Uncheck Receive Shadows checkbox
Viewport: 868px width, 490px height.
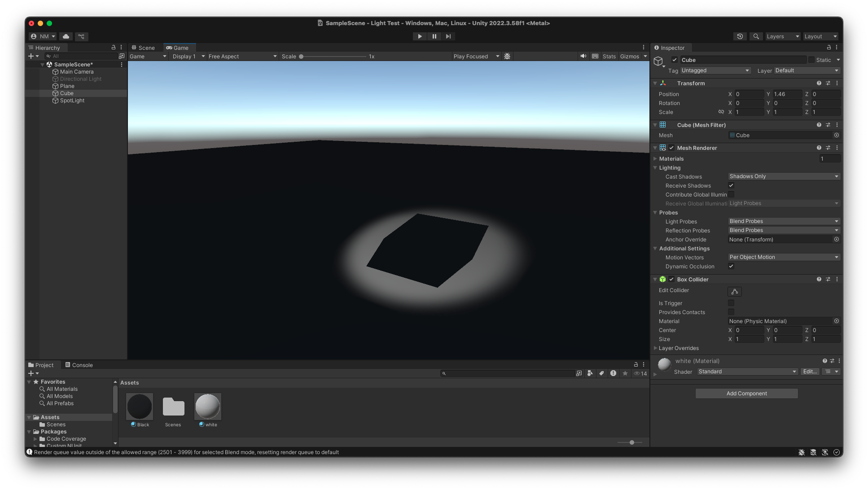(731, 185)
